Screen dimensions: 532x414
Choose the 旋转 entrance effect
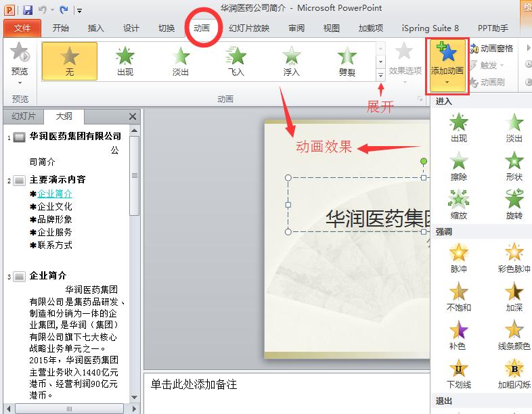tap(514, 204)
